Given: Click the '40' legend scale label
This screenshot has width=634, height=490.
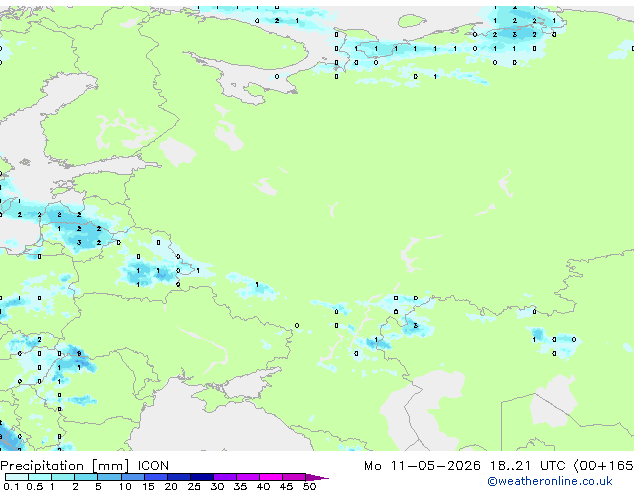Looking at the screenshot, I should point(263,486).
